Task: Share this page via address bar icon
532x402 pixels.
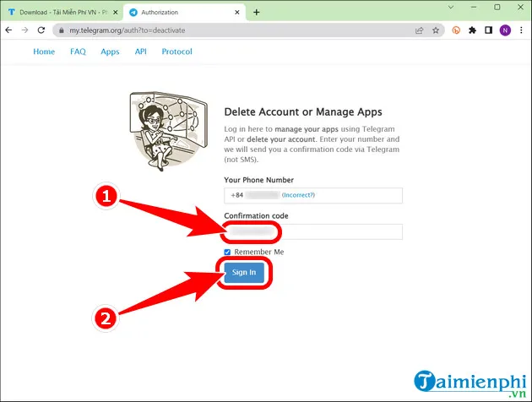Action: coord(420,30)
